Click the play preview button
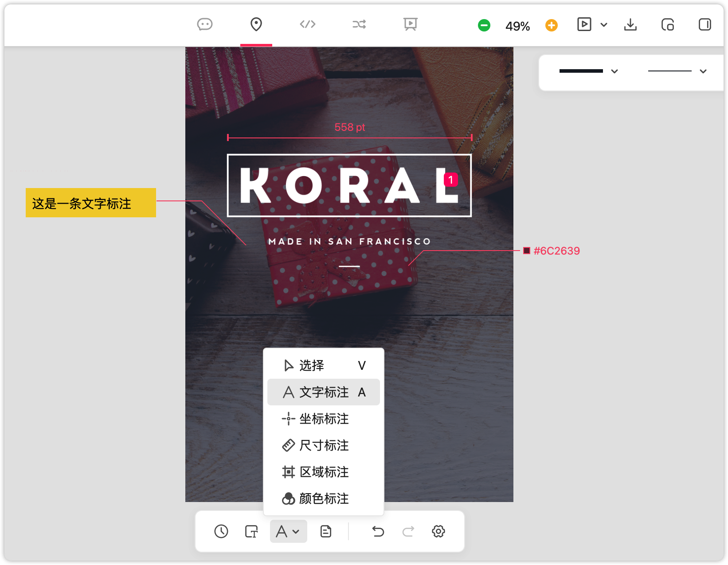The height and width of the screenshot is (565, 728). (x=584, y=24)
